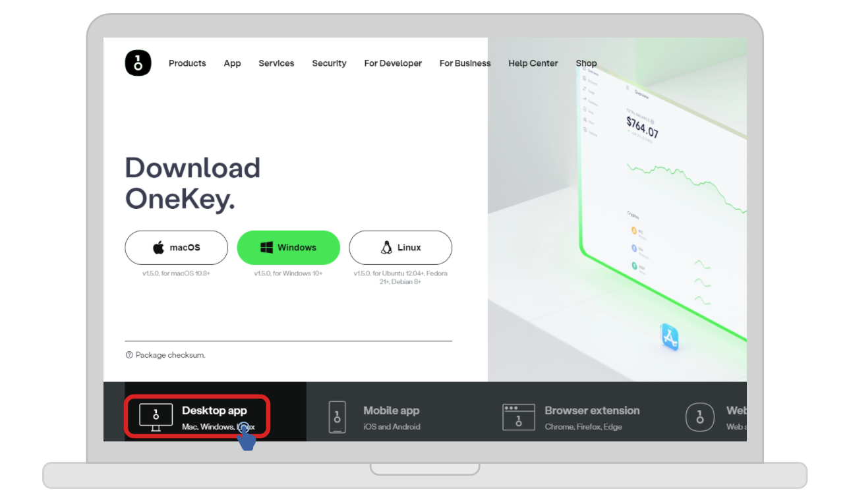The height and width of the screenshot is (504, 849).
Task: Click the $764.07 balance in the preview
Action: click(x=642, y=127)
